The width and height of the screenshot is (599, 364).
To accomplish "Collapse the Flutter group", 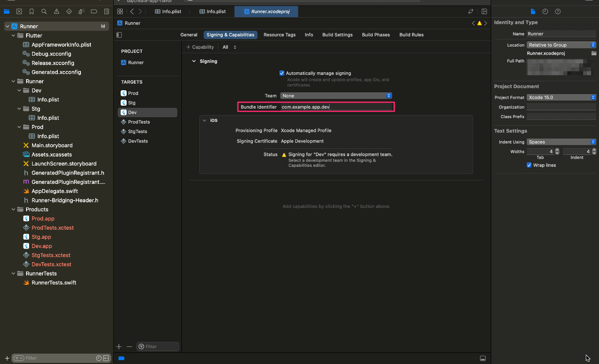I will 13,36.
